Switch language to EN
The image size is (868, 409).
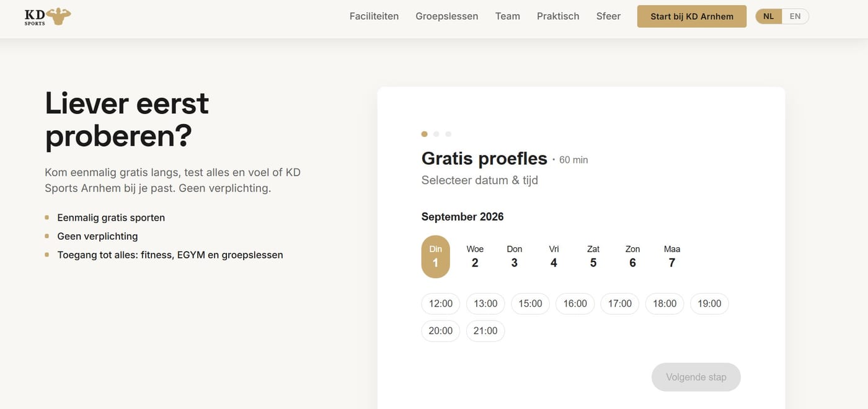[x=795, y=17]
